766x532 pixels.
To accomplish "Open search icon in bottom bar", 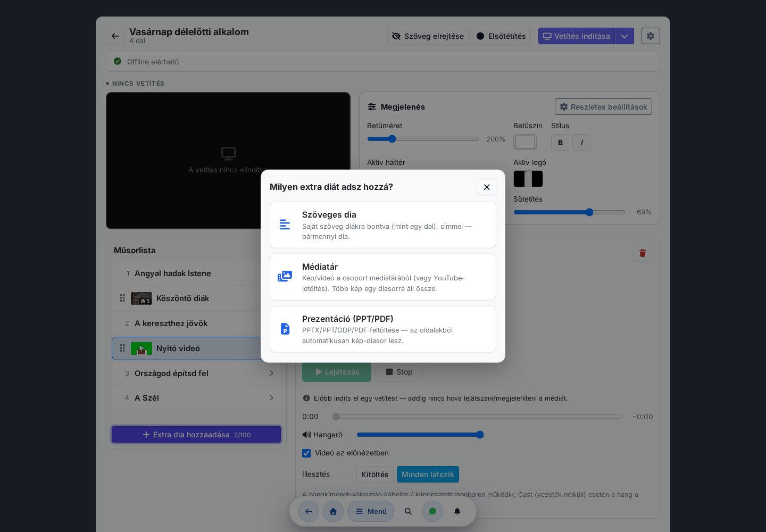I will point(408,511).
